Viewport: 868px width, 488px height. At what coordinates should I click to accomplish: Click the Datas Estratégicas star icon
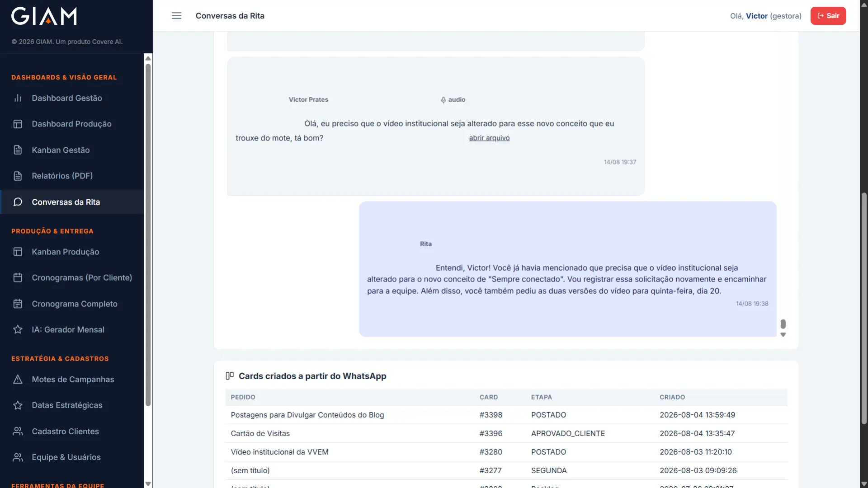tap(18, 405)
